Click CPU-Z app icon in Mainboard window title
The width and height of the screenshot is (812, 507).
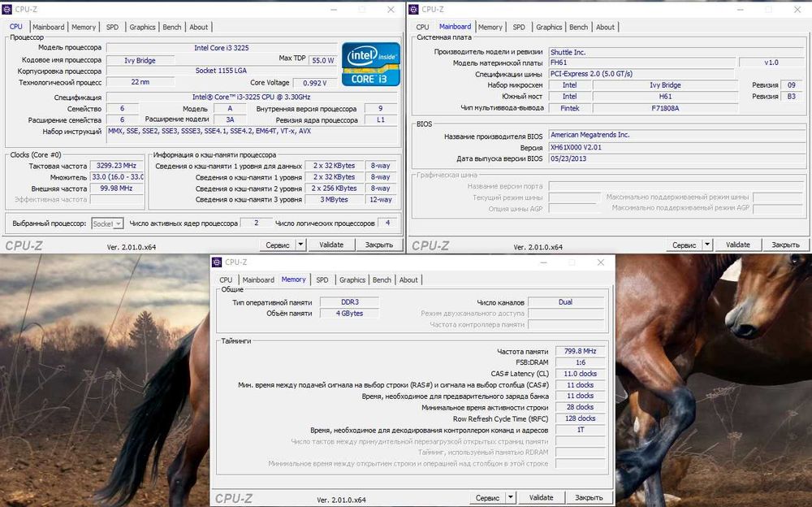(x=414, y=9)
